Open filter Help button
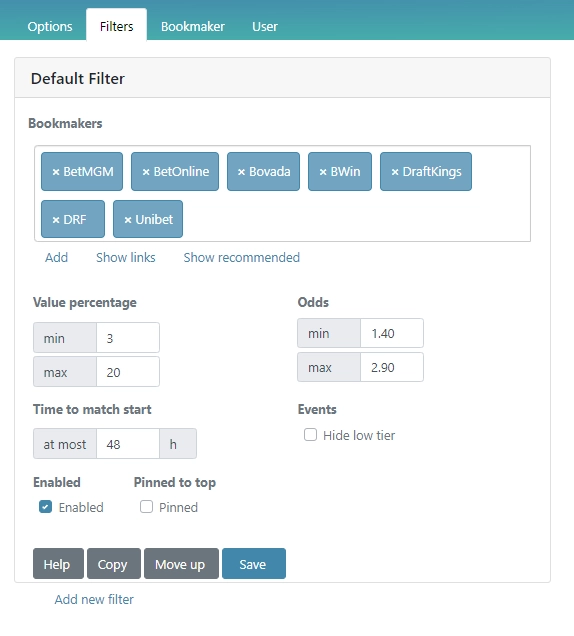The width and height of the screenshot is (574, 636). [58, 564]
